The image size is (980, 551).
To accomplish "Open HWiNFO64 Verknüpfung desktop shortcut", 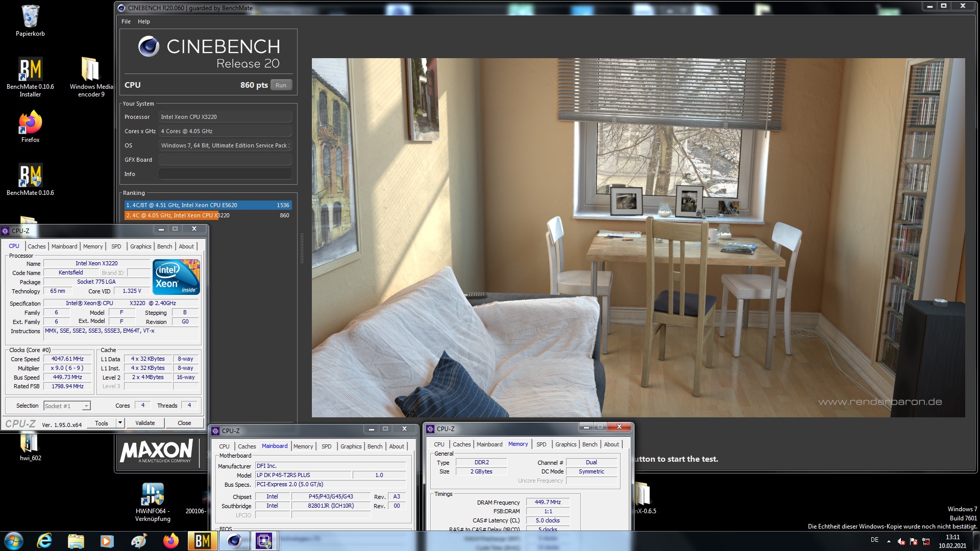I will tap(153, 502).
